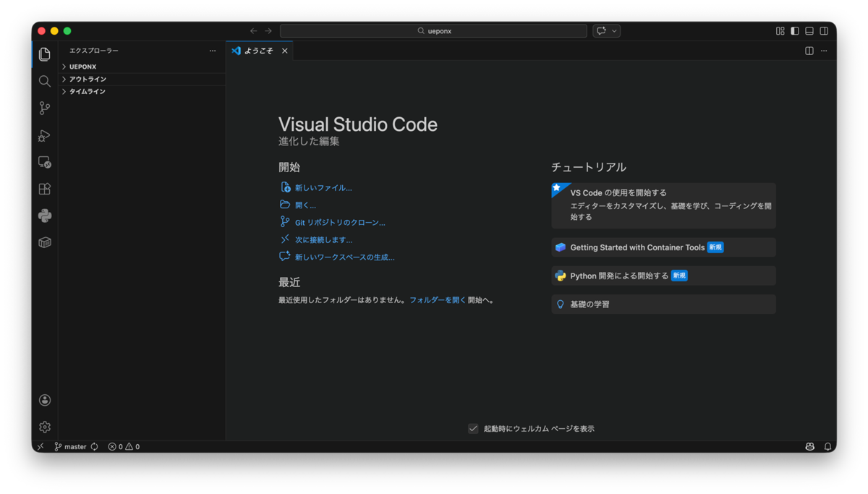The height and width of the screenshot is (494, 868).
Task: Open Remote Explorer icon in activity bar
Action: coord(45,162)
